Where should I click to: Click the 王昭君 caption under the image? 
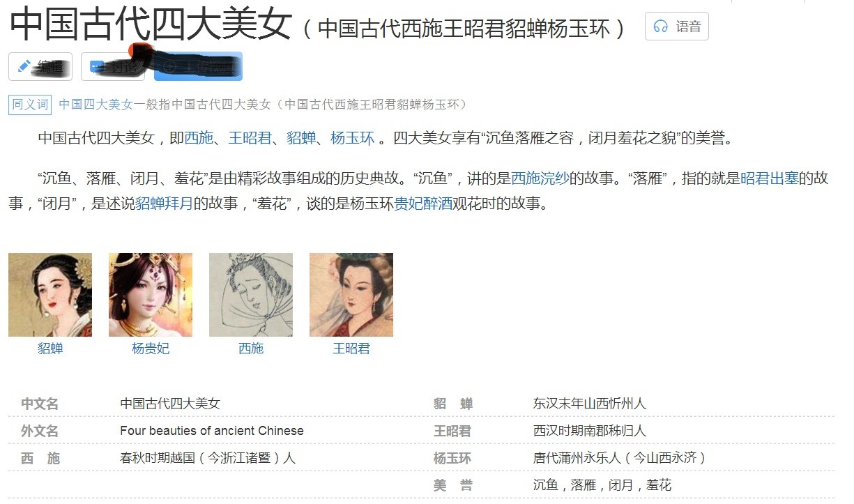351,349
